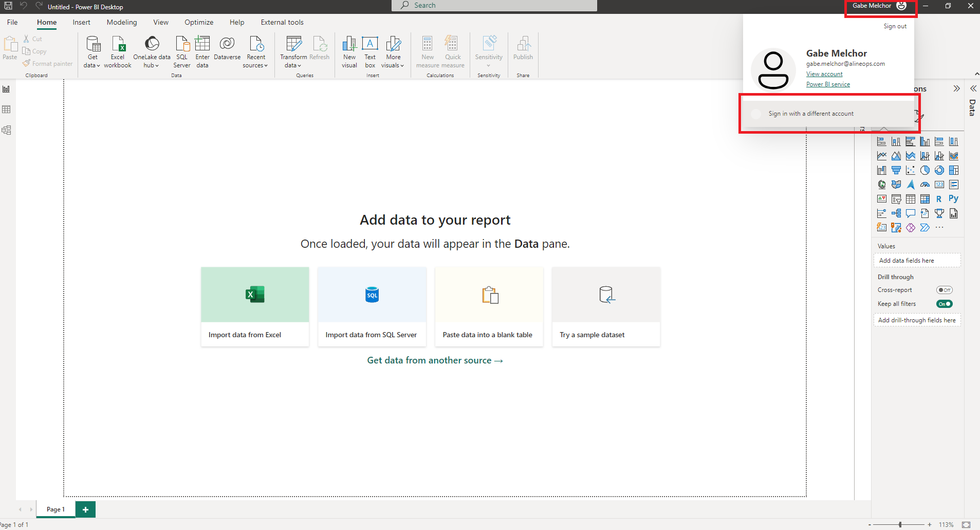Select the Scatter chart visual

(x=911, y=170)
